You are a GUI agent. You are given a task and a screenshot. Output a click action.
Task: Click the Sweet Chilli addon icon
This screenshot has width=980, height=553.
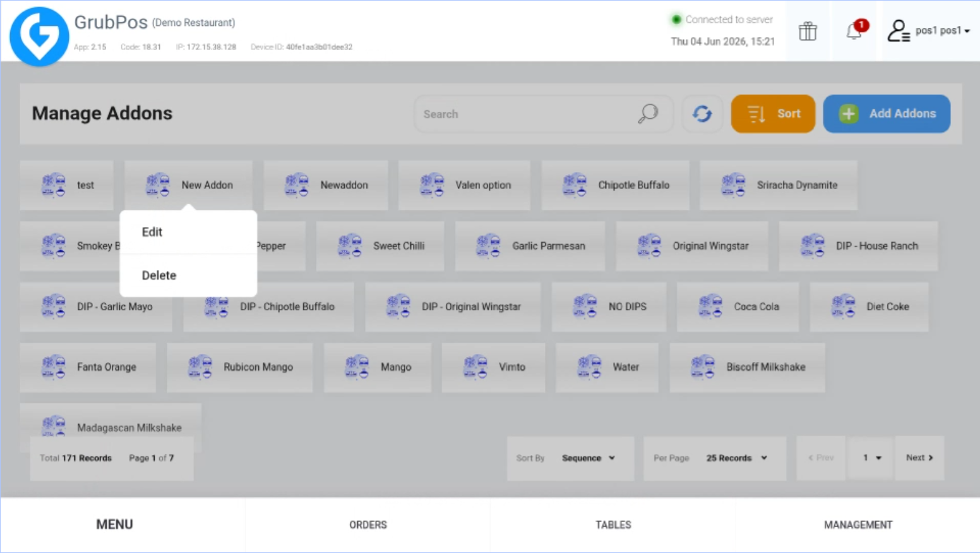[350, 246]
